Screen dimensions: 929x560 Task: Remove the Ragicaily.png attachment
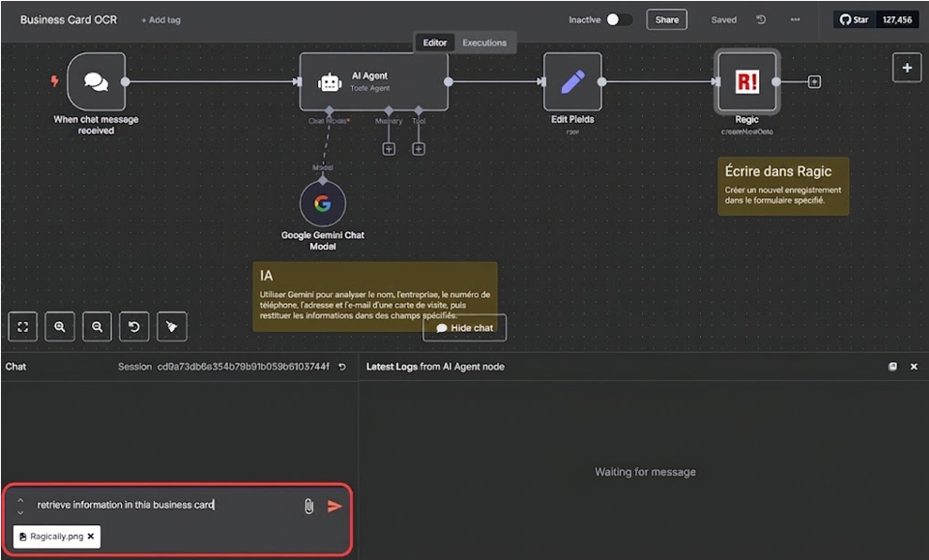click(x=91, y=537)
